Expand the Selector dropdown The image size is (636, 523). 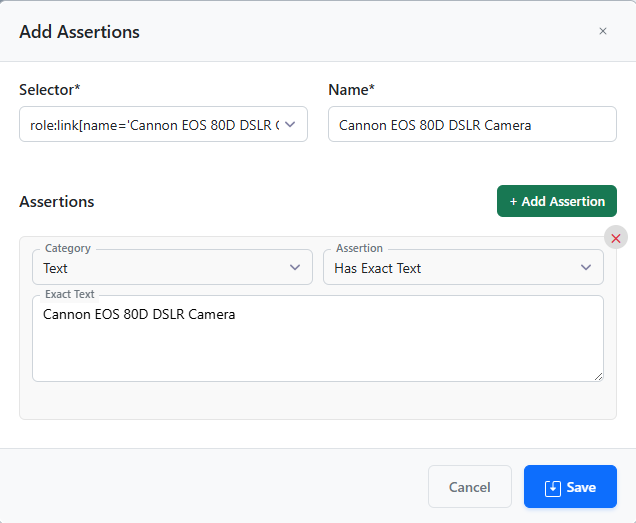click(290, 125)
